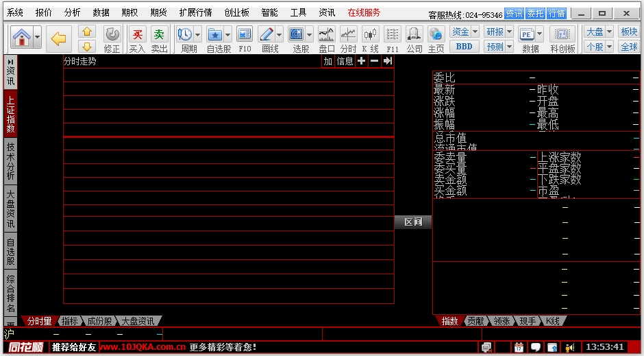Switch to the 指标 bottom tab

coord(69,321)
